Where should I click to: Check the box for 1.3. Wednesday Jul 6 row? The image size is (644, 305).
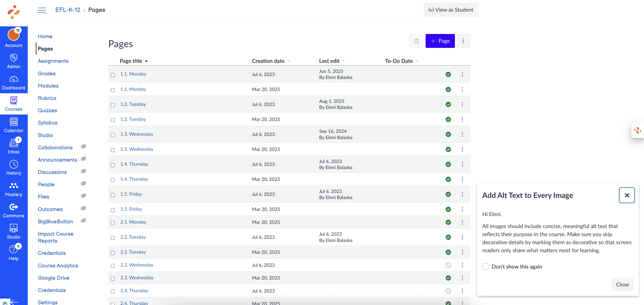tap(113, 135)
